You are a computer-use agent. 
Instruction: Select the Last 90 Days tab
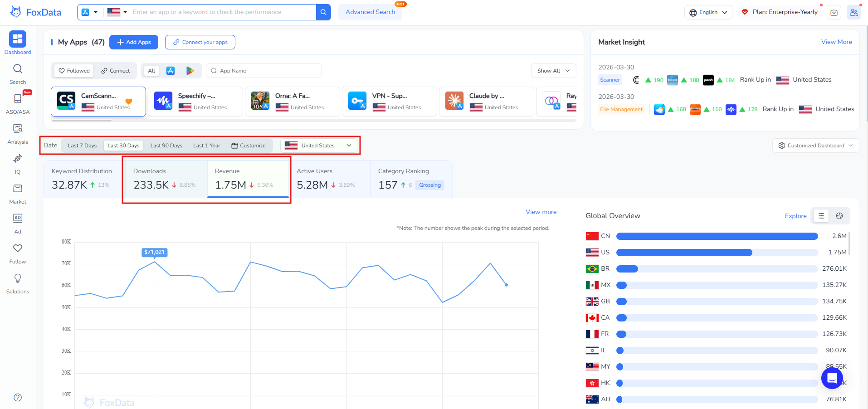(x=166, y=145)
